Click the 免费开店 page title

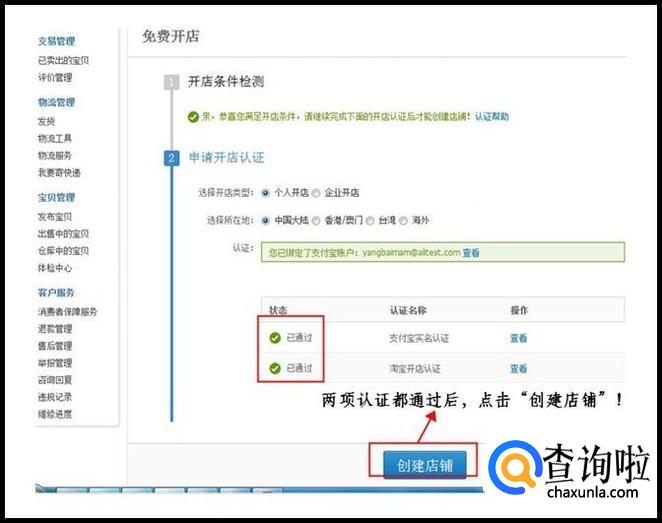[x=171, y=36]
